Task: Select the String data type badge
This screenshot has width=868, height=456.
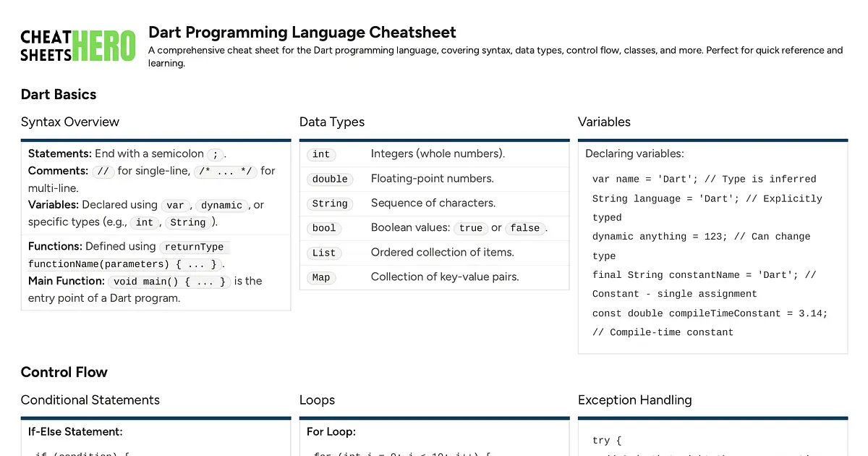Action: 330,203
